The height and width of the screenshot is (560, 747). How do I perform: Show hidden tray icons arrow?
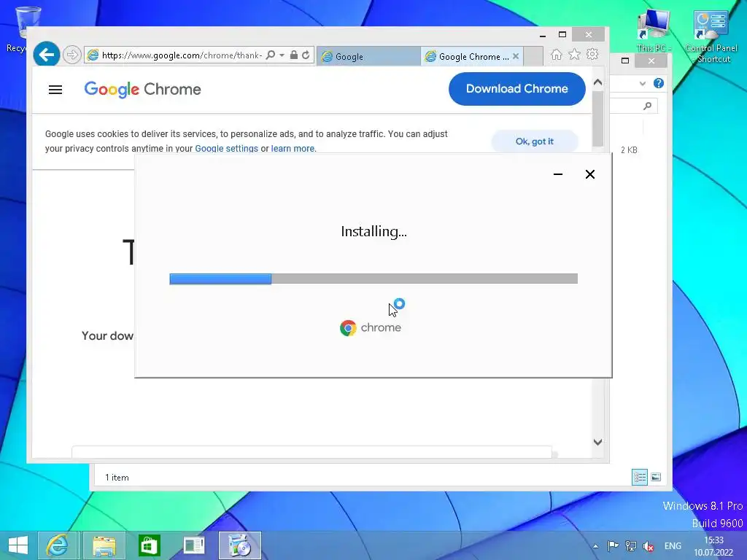(x=595, y=546)
